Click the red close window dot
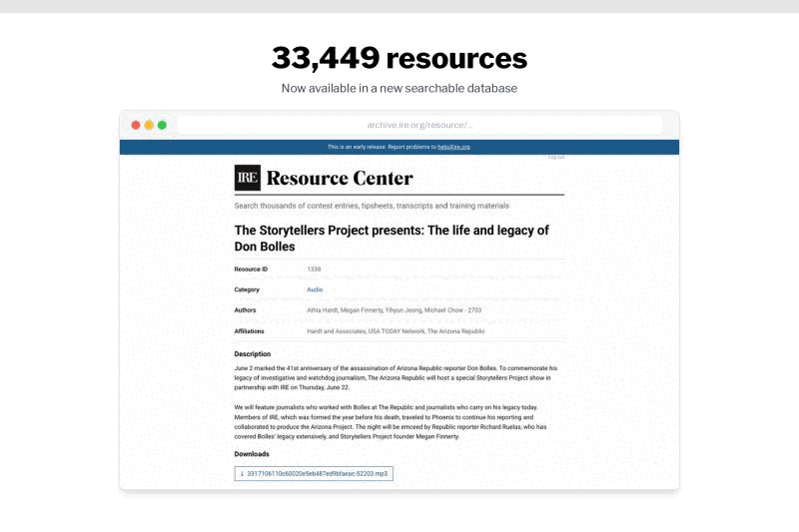 click(136, 125)
